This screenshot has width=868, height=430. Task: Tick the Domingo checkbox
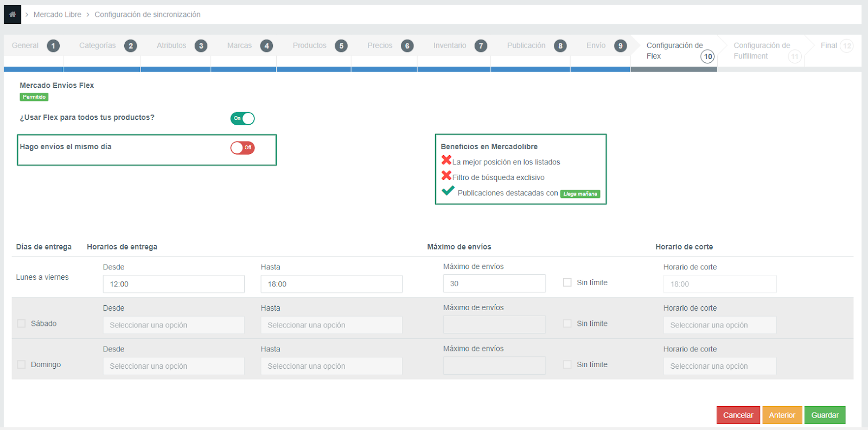coord(22,365)
